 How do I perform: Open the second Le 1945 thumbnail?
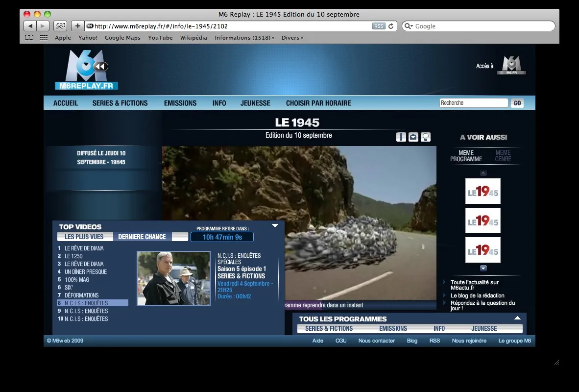pos(483,220)
